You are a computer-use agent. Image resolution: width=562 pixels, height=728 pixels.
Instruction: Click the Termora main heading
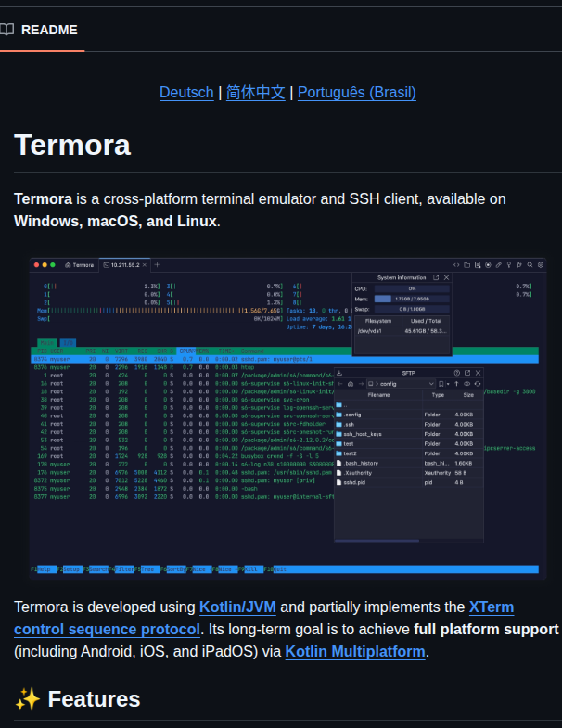pyautogui.click(x=72, y=145)
